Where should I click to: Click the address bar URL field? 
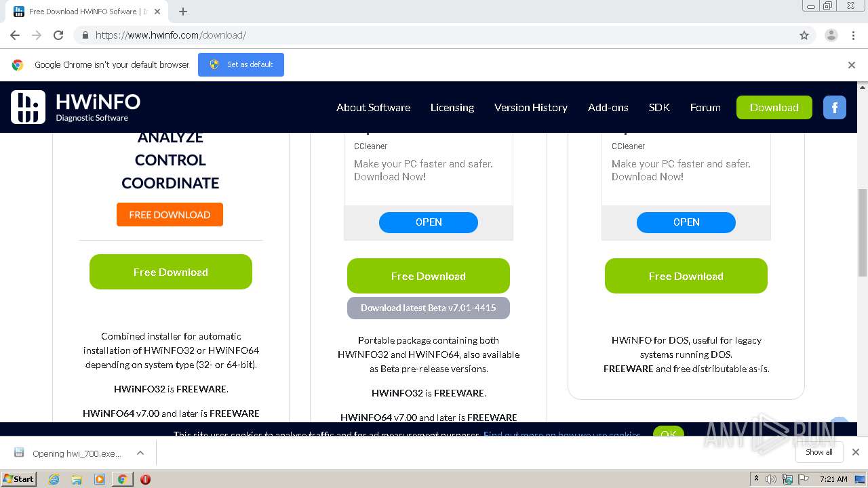[434, 35]
